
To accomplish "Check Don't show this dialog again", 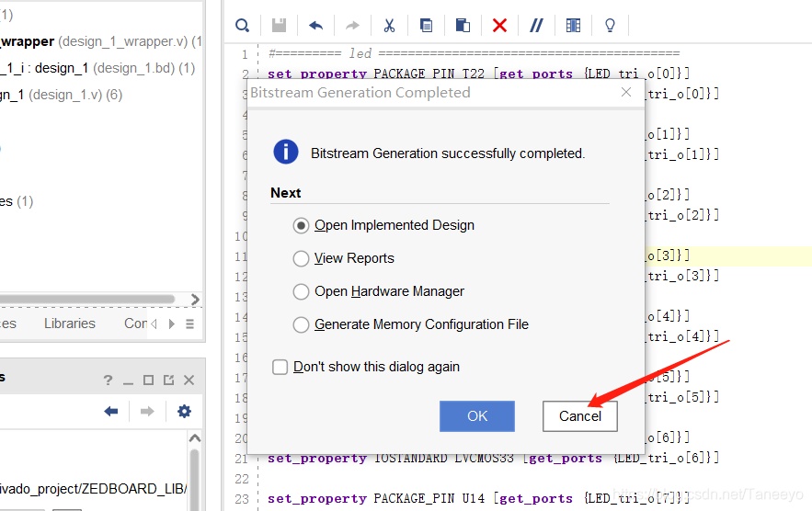I will (280, 367).
